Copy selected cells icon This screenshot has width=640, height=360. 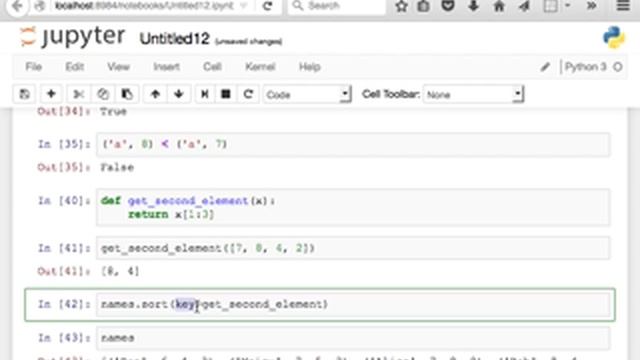click(103, 94)
